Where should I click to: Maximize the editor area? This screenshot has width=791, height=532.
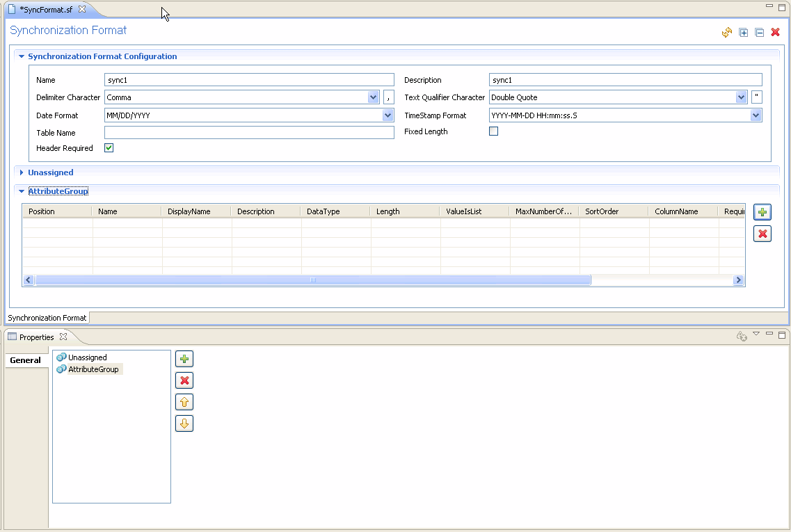pos(782,7)
